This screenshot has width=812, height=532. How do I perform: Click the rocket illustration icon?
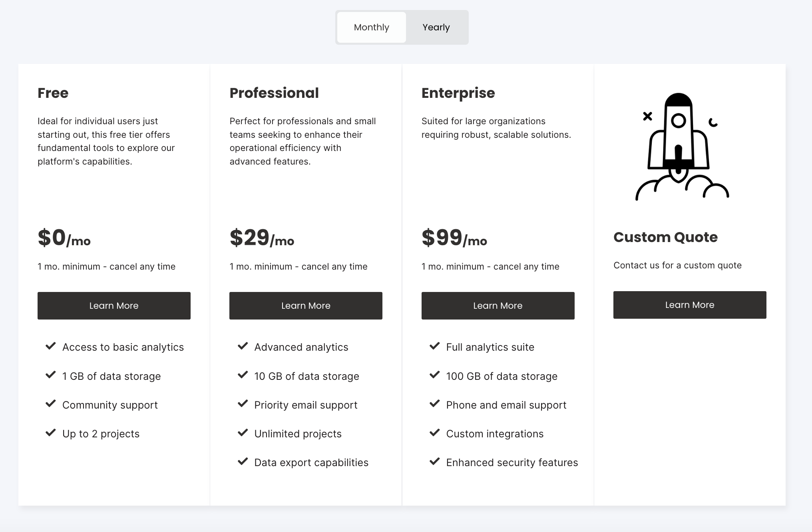682,147
